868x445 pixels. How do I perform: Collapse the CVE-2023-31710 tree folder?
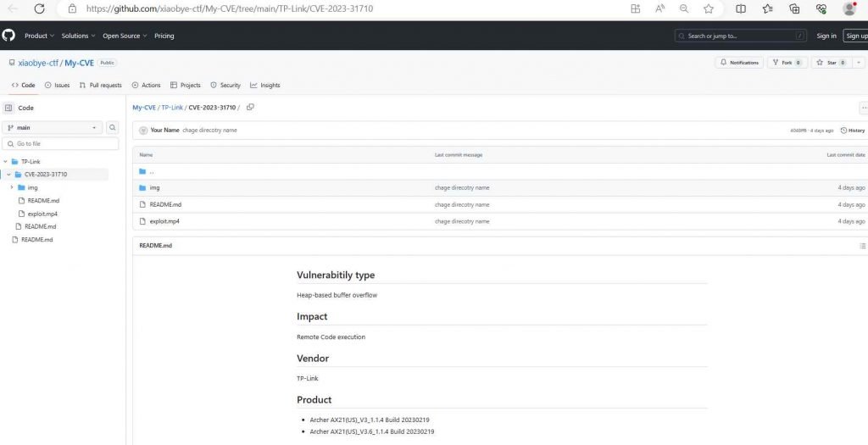pos(8,175)
